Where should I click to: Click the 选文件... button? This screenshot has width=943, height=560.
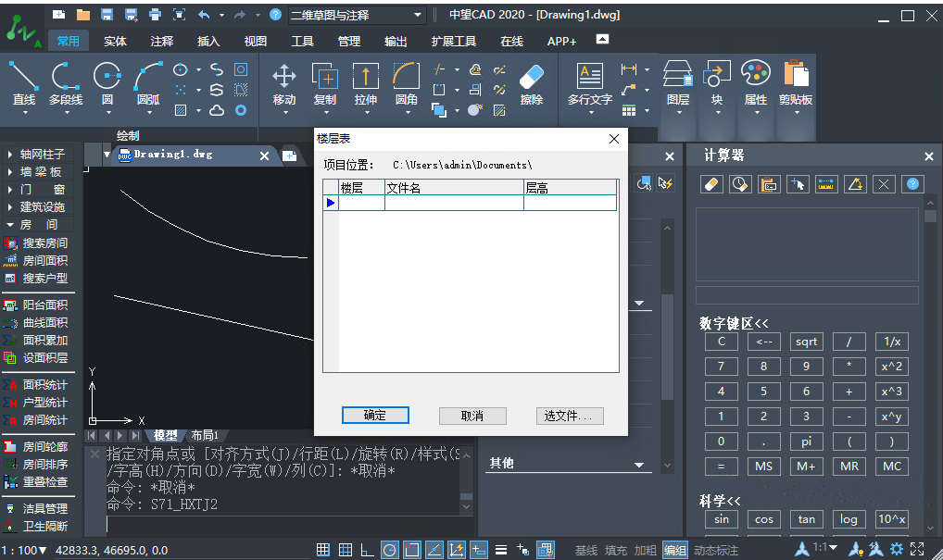click(570, 415)
